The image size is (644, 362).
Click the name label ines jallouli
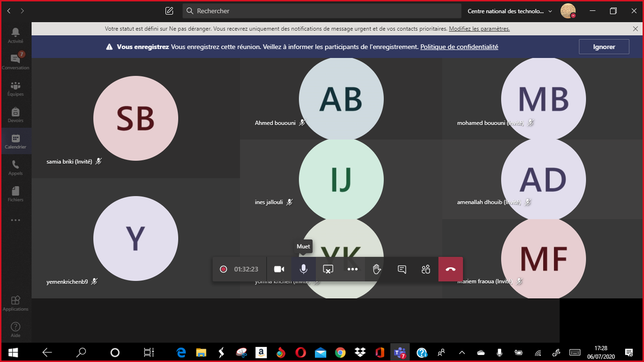[269, 202]
